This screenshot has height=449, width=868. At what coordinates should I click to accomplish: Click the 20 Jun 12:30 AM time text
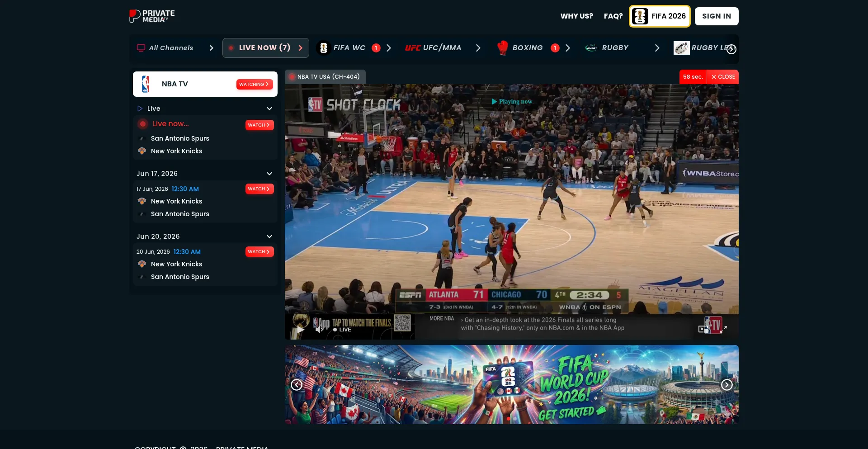(187, 252)
